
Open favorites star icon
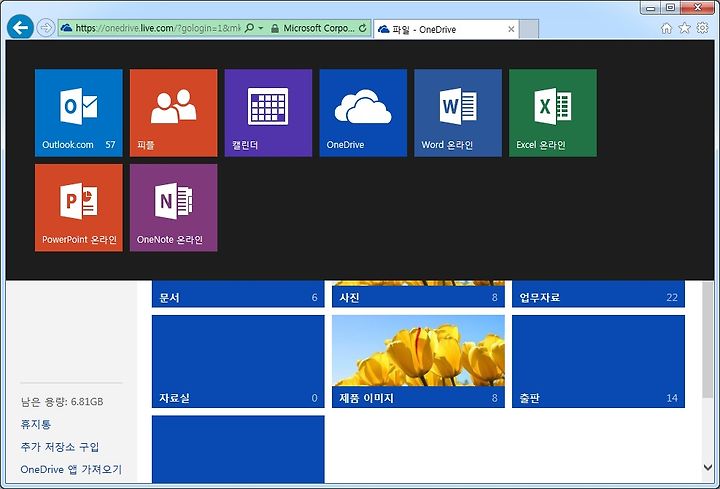pos(685,28)
